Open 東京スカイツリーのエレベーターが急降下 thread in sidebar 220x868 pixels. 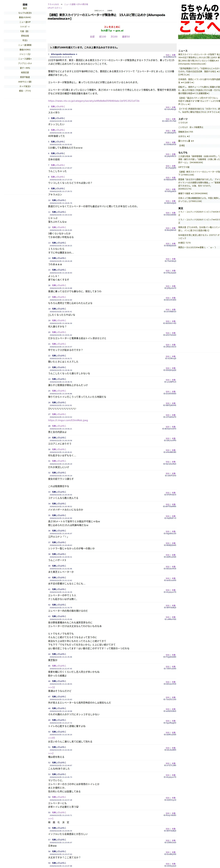(199, 59)
